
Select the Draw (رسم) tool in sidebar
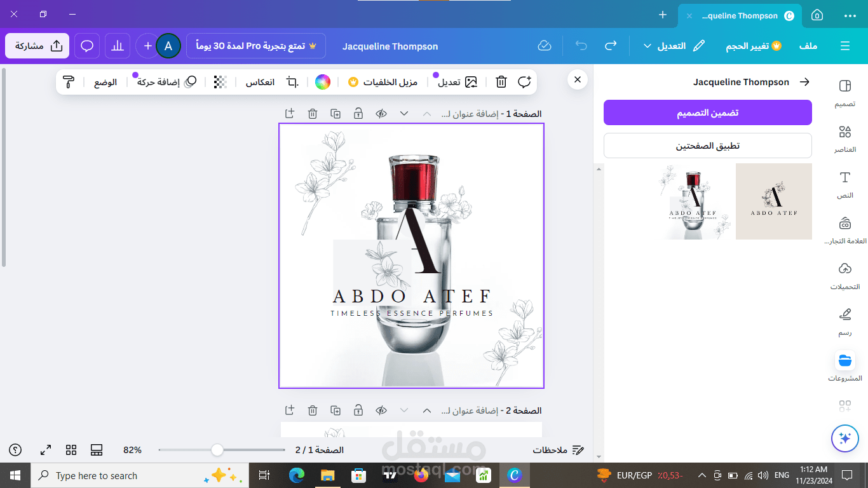click(844, 322)
